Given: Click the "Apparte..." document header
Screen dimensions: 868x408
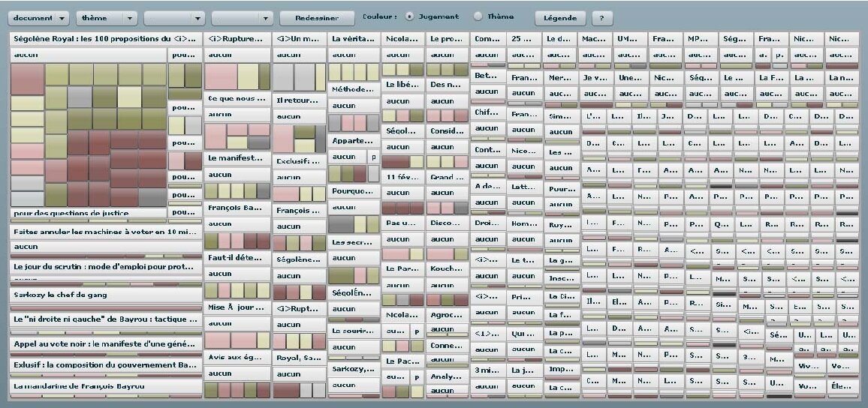Looking at the screenshot, I should 354,141.
